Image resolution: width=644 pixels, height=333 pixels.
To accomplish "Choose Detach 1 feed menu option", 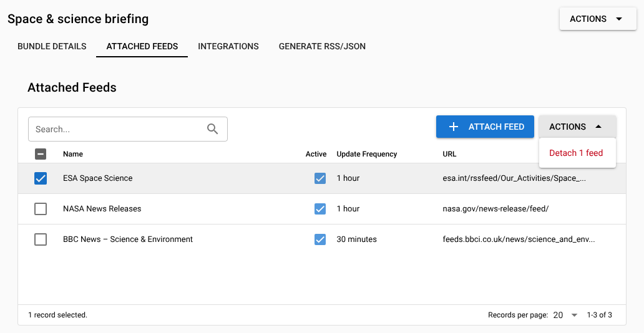I will [x=577, y=153].
